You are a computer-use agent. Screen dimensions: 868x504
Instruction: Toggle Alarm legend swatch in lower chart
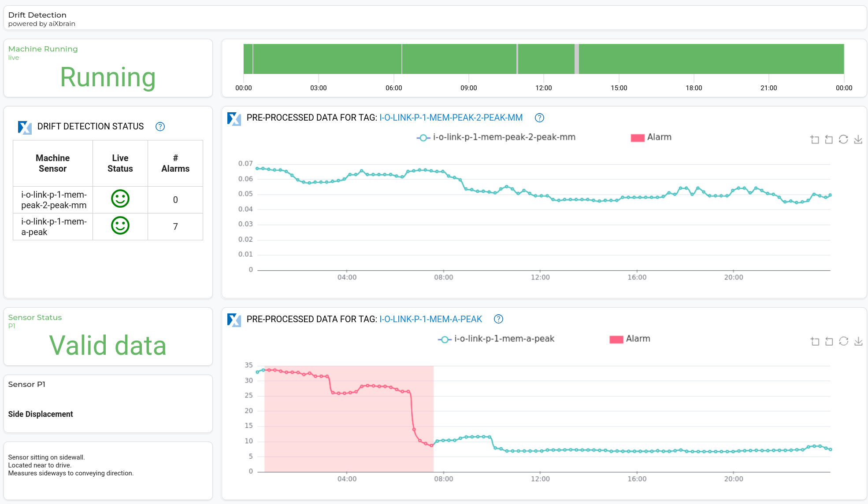616,339
